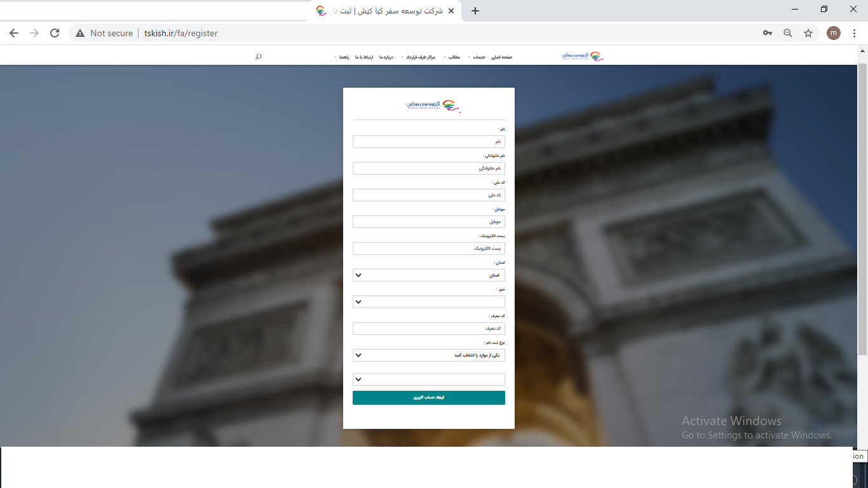
Task: Bookmark this page with the star icon
Action: click(x=808, y=33)
